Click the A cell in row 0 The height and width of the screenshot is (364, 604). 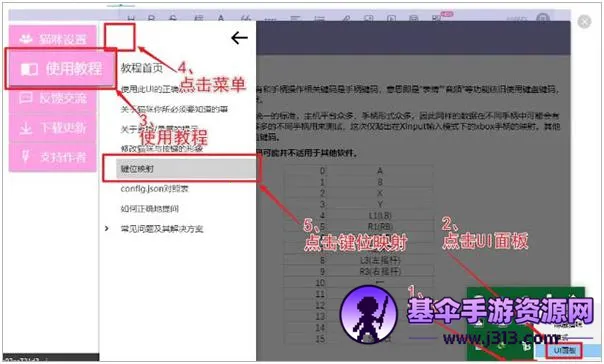coord(380,171)
